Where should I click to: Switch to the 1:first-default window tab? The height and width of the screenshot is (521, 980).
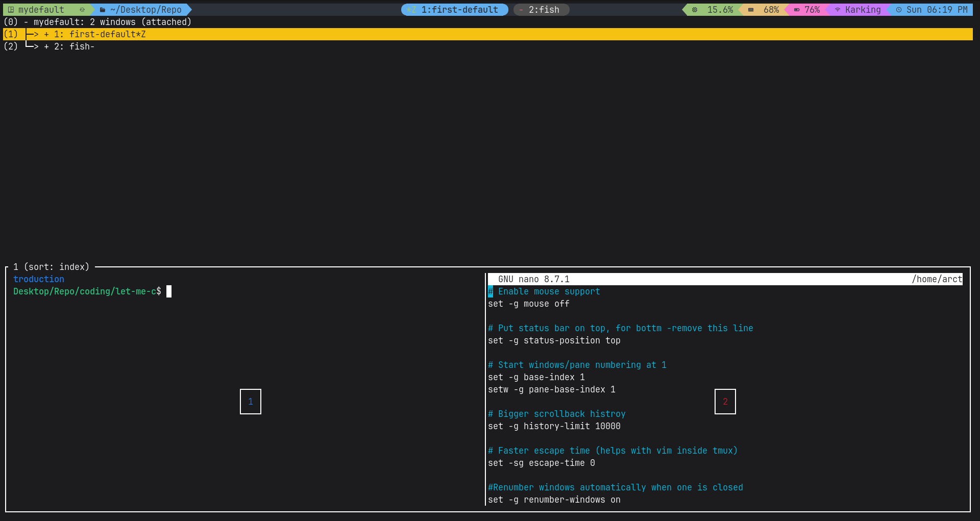coord(455,10)
